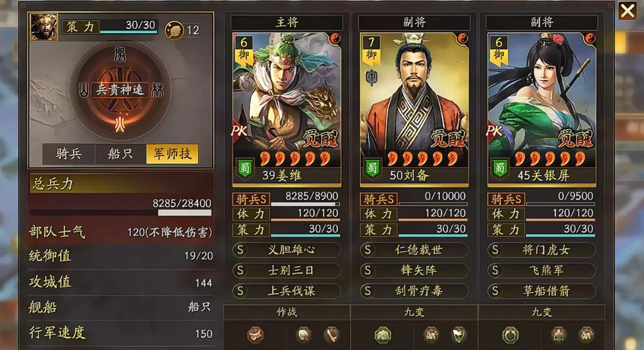Switch to the 船只 tab
644x350 pixels.
(x=120, y=154)
